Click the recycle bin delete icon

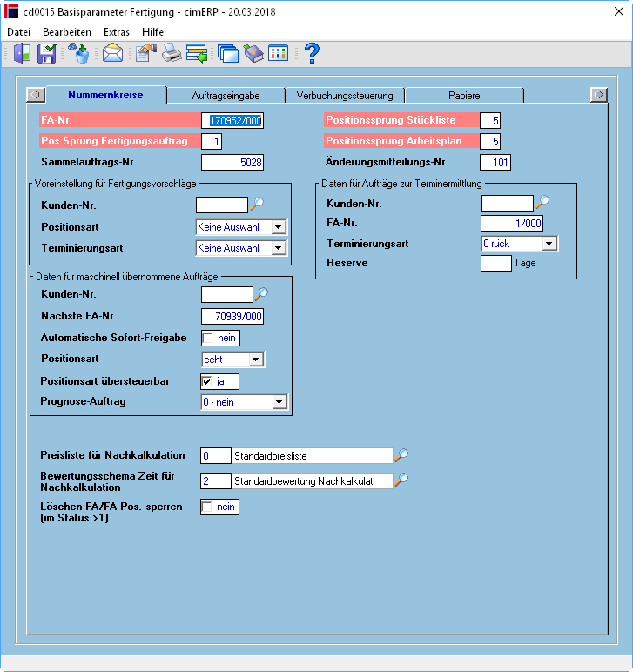(79, 54)
